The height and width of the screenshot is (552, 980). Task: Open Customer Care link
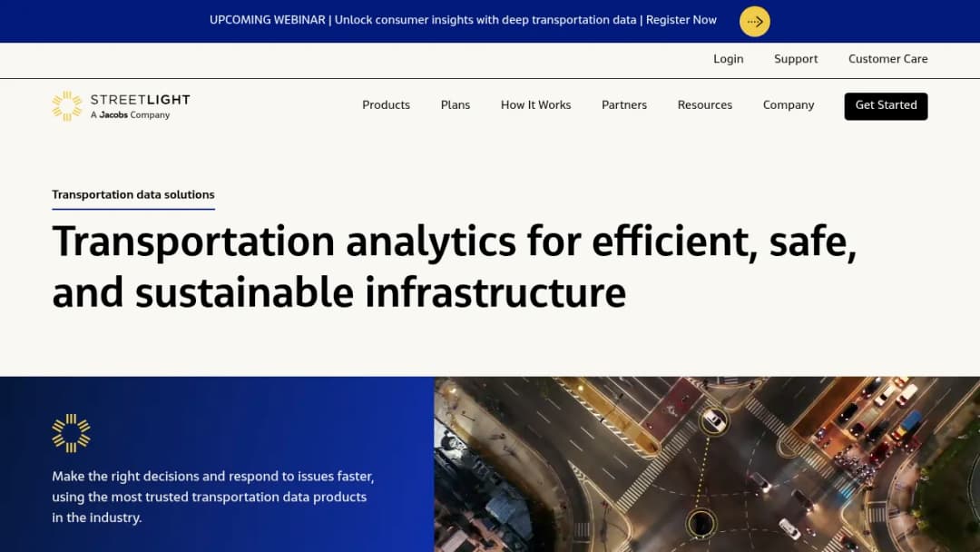887,59
